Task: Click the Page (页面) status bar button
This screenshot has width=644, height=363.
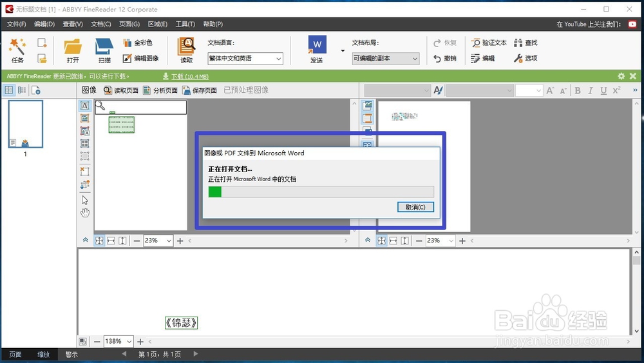Action: (x=15, y=355)
